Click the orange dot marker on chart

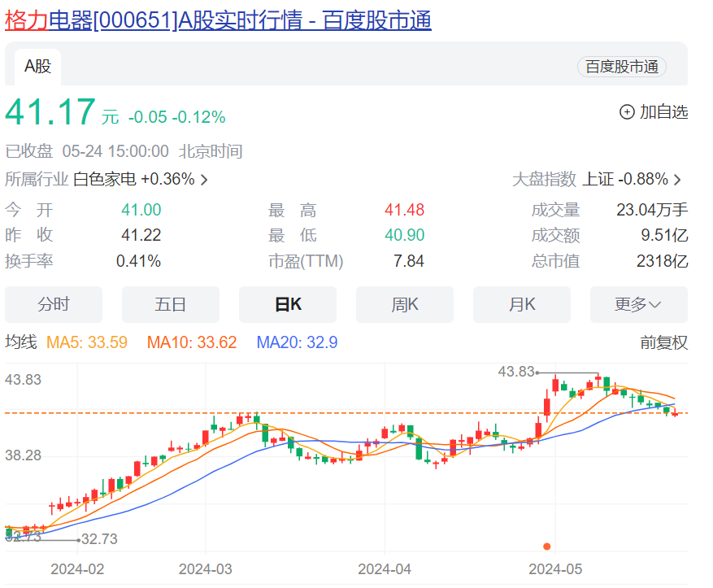pos(547,546)
